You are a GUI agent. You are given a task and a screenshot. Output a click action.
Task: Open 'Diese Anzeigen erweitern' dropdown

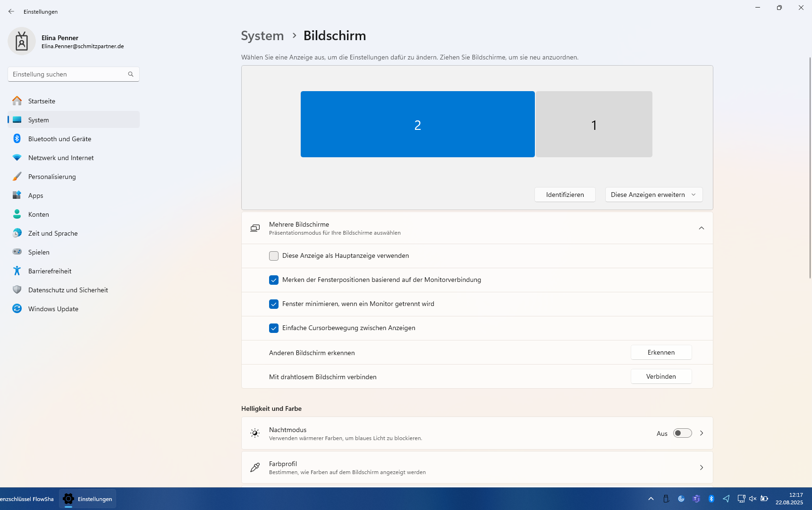point(653,195)
